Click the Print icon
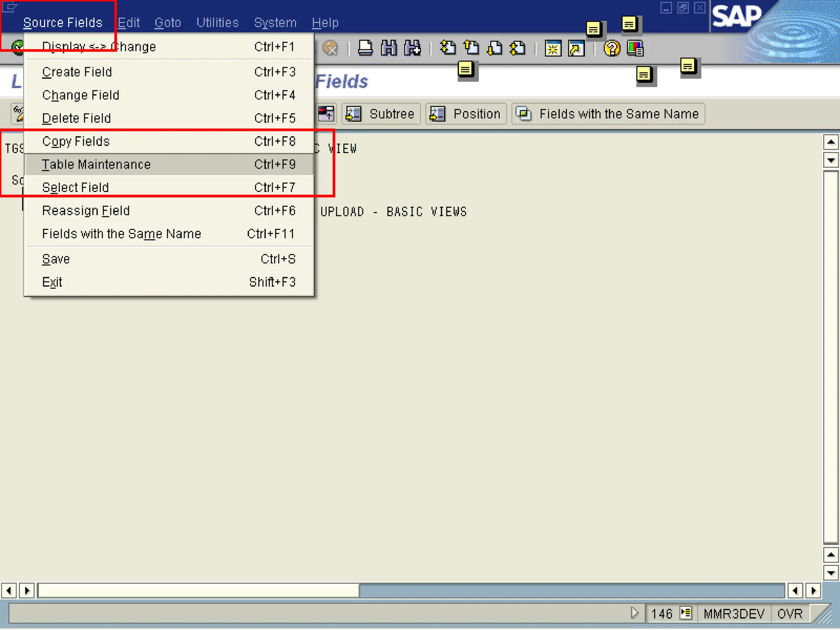The height and width of the screenshot is (630, 840). coord(365,48)
